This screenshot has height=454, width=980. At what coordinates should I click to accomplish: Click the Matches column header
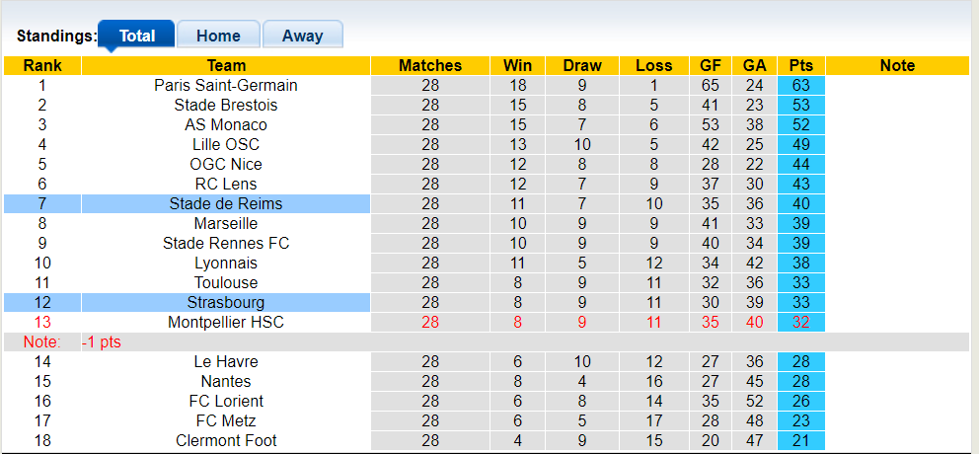[430, 66]
